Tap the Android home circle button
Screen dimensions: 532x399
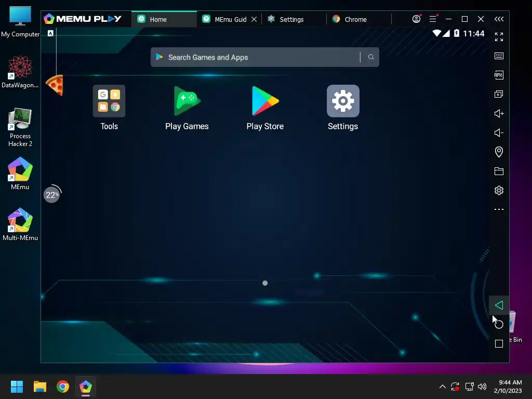(499, 324)
